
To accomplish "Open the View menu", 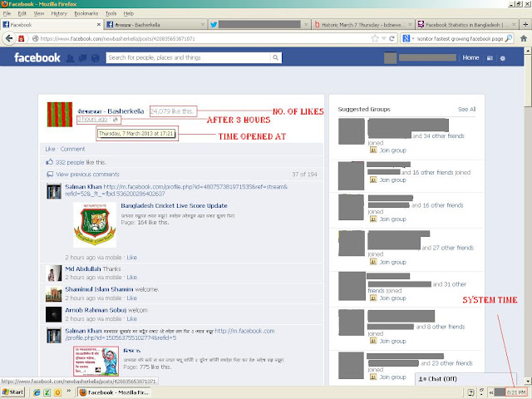I will tap(39, 13).
